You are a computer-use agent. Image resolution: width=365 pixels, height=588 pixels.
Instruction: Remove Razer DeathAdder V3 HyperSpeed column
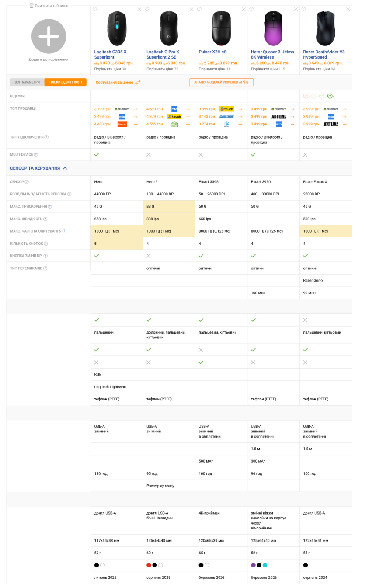[x=348, y=9]
